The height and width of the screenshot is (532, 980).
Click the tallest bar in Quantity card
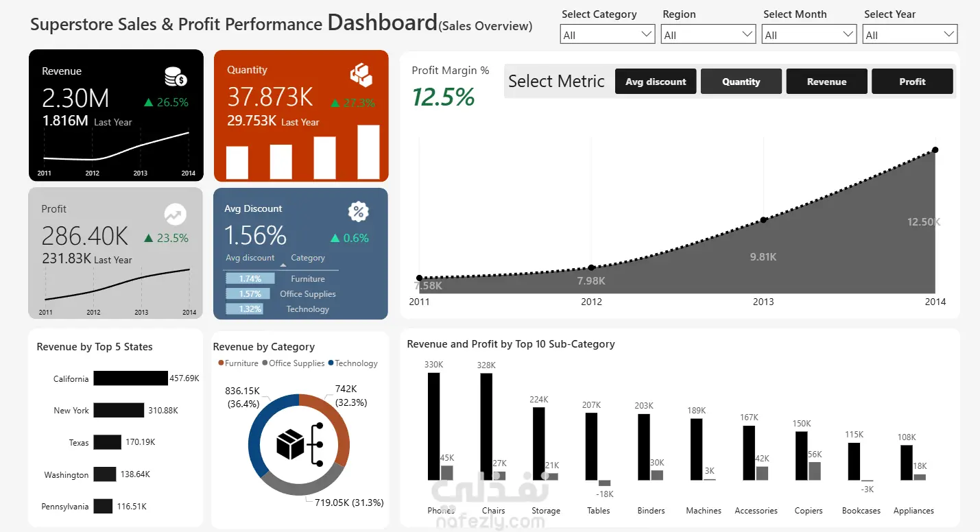pyautogui.click(x=368, y=152)
